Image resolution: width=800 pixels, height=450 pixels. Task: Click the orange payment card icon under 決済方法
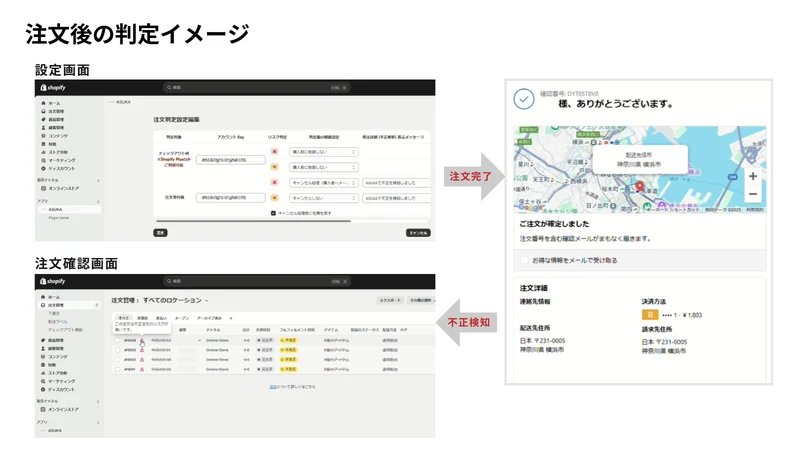pyautogui.click(x=650, y=315)
